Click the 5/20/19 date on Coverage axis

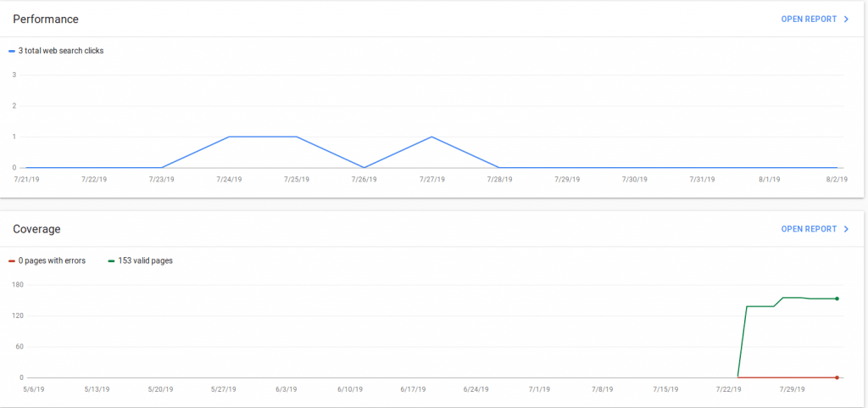click(159, 389)
